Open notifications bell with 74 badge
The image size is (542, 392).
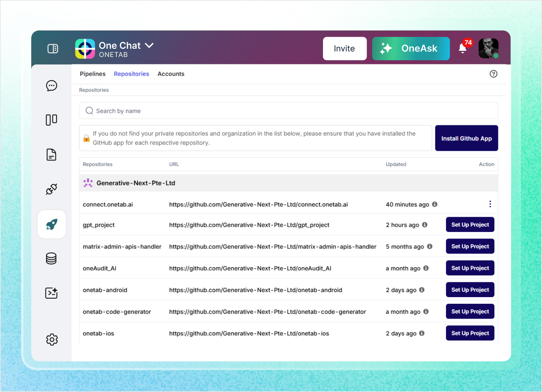464,48
